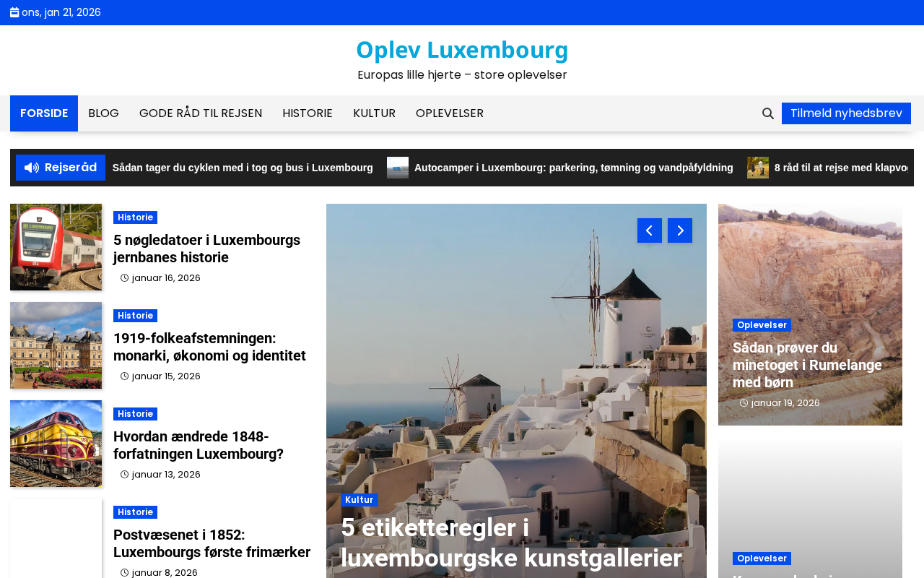Select GODE RÅD TIL REJSEN menu
Screen dimensions: 924x578
201,113
